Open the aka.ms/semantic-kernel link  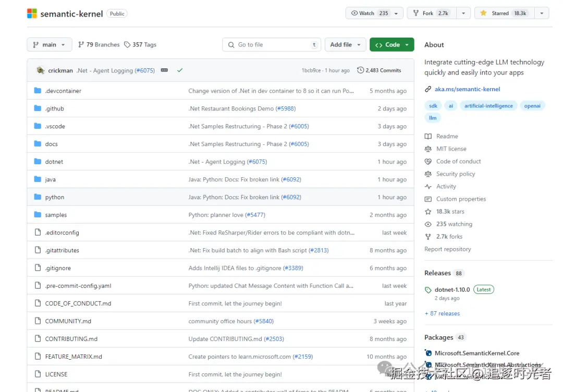tap(467, 89)
